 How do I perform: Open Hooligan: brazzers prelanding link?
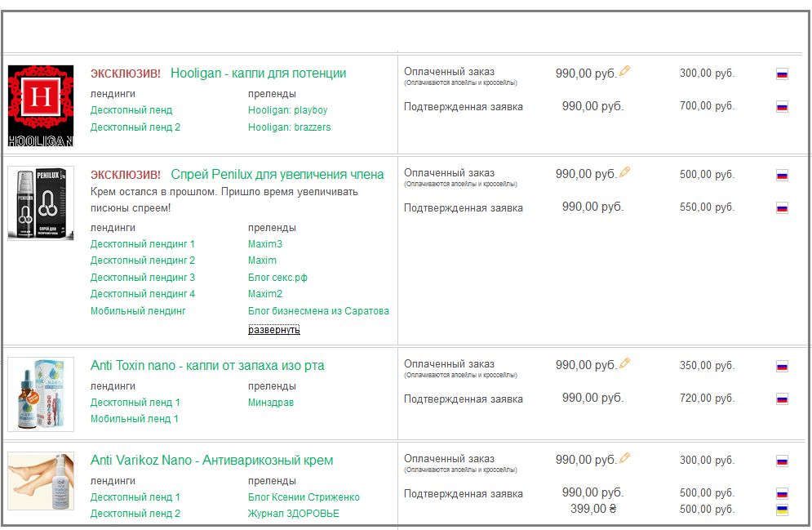tap(289, 127)
